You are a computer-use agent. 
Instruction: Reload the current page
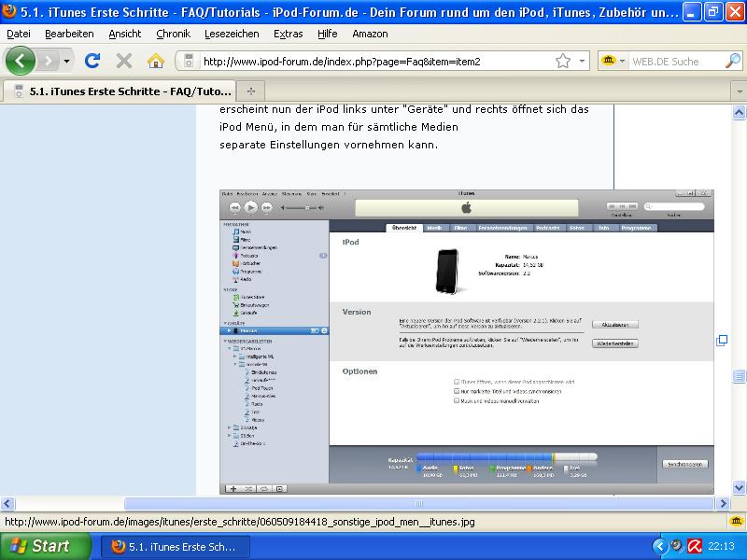(92, 61)
